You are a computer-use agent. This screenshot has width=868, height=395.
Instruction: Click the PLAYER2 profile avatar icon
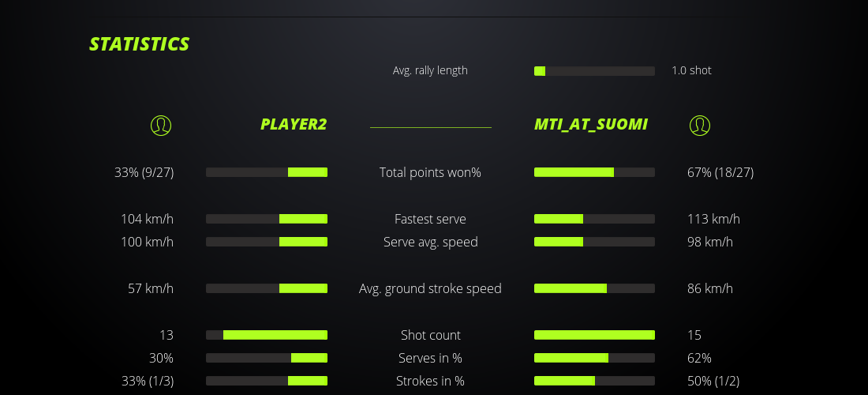pos(161,125)
